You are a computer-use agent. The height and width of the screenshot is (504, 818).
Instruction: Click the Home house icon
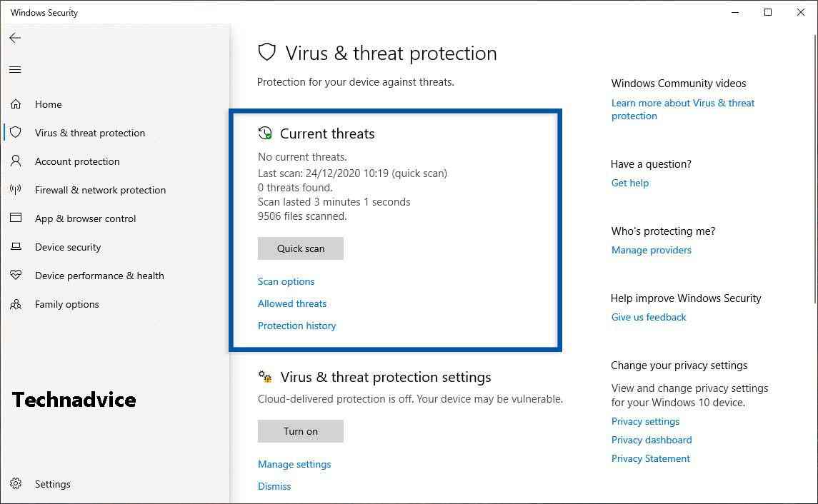coord(16,104)
